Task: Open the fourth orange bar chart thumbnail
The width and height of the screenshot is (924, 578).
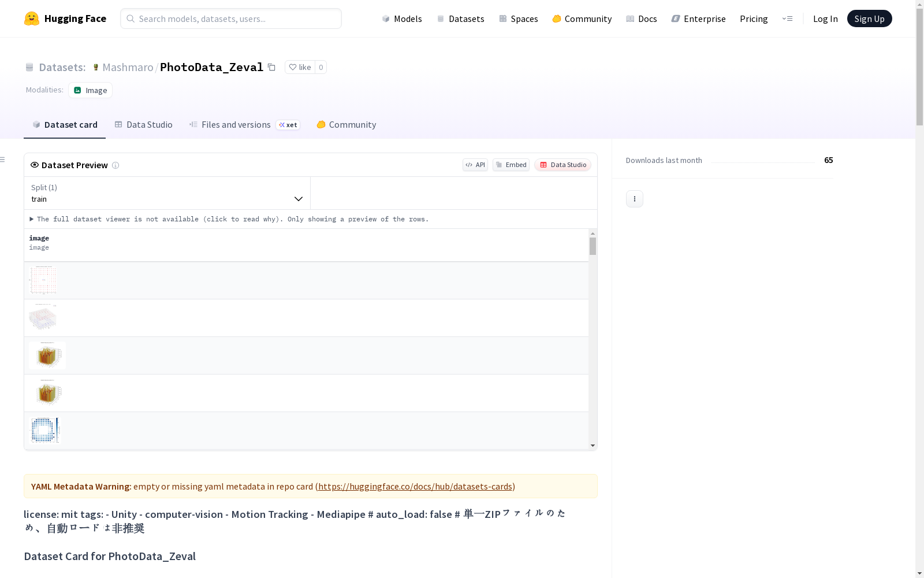Action: (47, 393)
